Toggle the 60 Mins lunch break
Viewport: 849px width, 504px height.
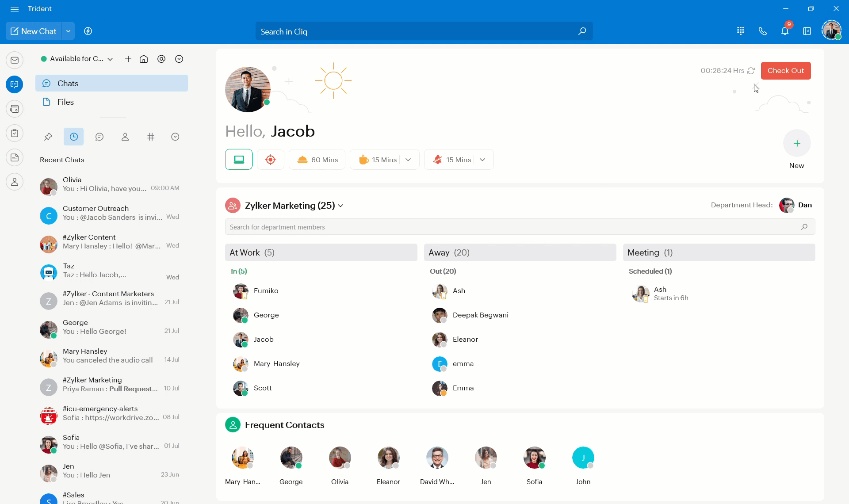click(x=317, y=160)
